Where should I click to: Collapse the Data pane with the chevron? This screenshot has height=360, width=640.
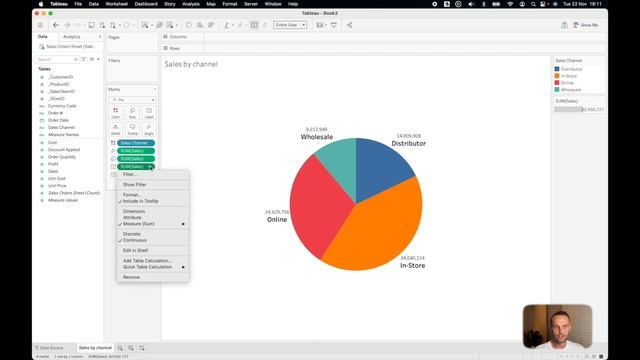point(100,37)
